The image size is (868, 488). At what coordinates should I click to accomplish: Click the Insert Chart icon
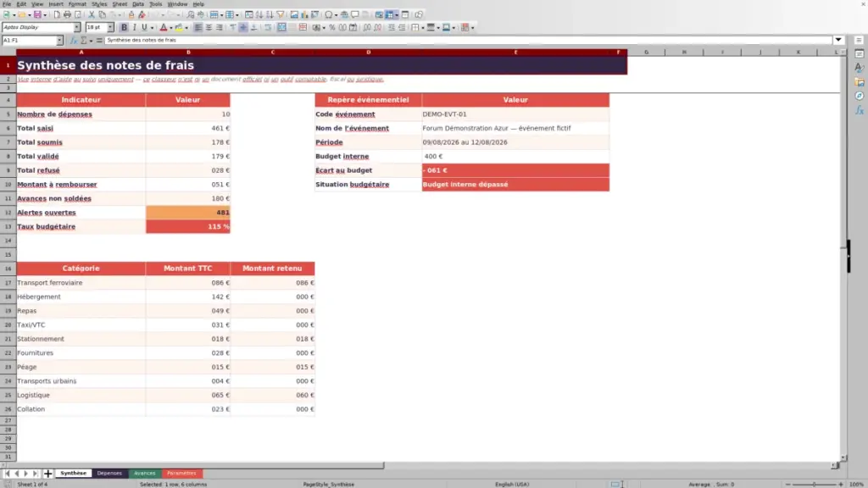point(304,14)
